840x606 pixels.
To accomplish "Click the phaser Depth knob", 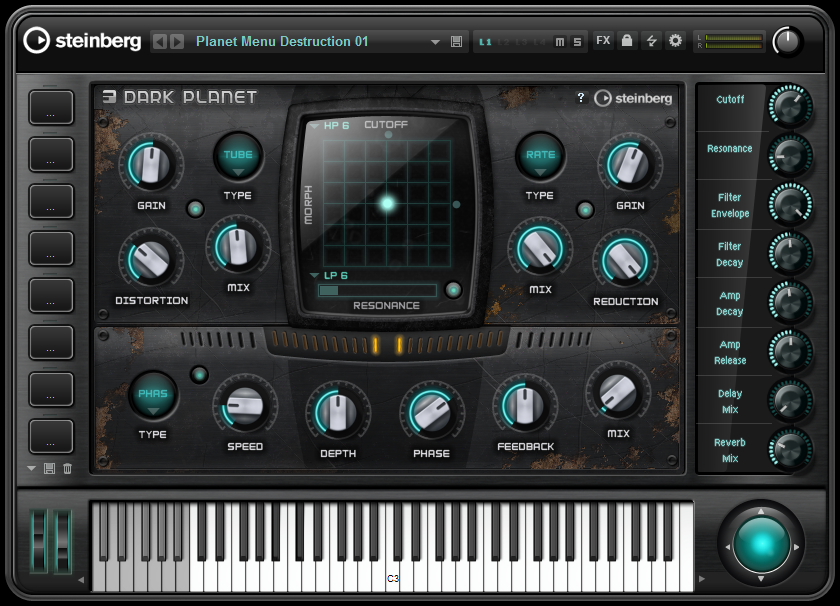I will coord(338,412).
